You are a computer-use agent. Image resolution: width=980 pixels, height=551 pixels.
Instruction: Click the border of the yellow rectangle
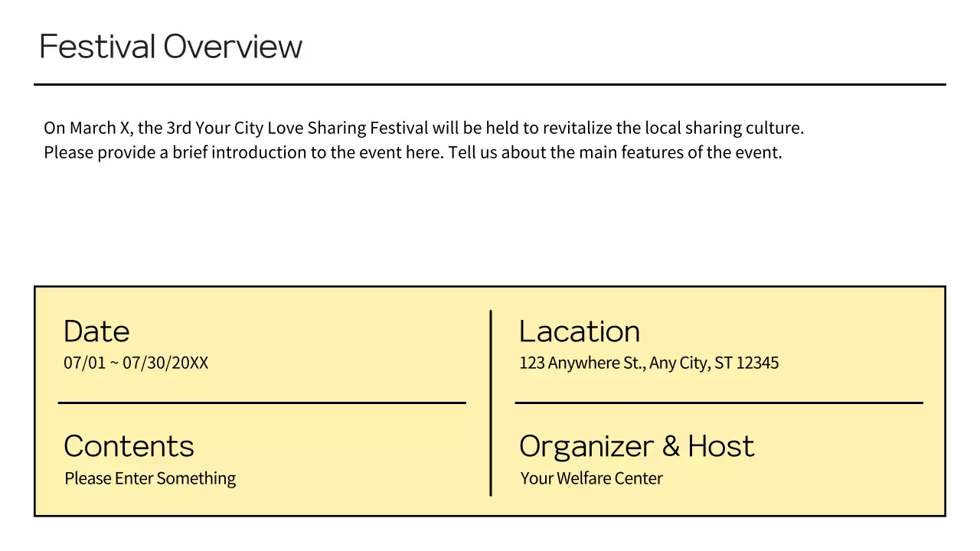490,287
